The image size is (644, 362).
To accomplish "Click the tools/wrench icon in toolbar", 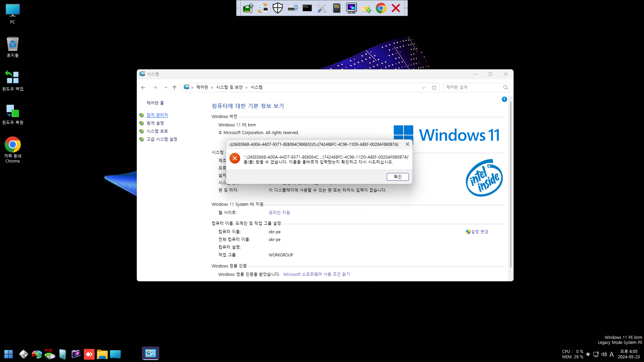I will click(x=322, y=8).
